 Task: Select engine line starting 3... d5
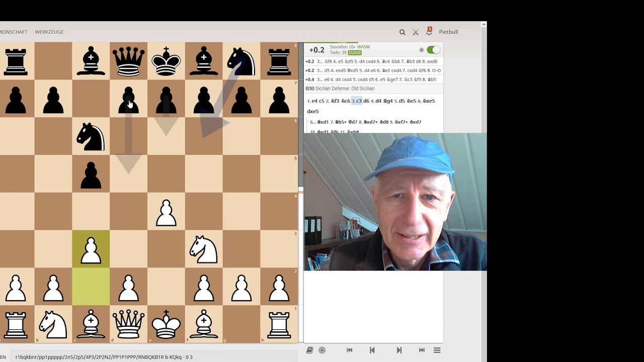click(373, 70)
